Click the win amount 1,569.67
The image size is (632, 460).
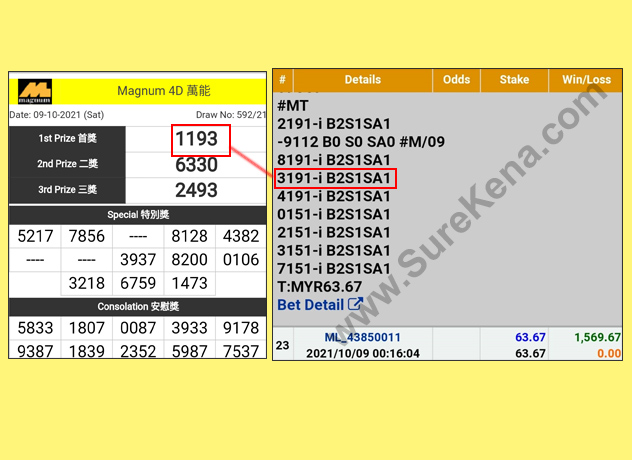[x=597, y=337]
